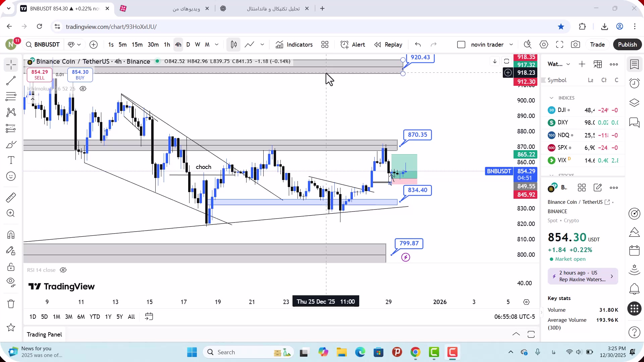
Task: Open the layout grid templates icon
Action: click(x=325, y=45)
